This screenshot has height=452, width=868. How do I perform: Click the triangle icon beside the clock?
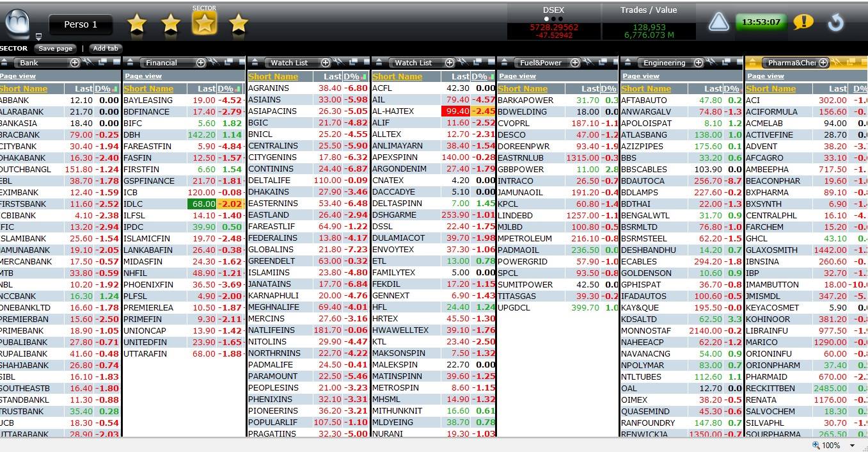click(718, 22)
